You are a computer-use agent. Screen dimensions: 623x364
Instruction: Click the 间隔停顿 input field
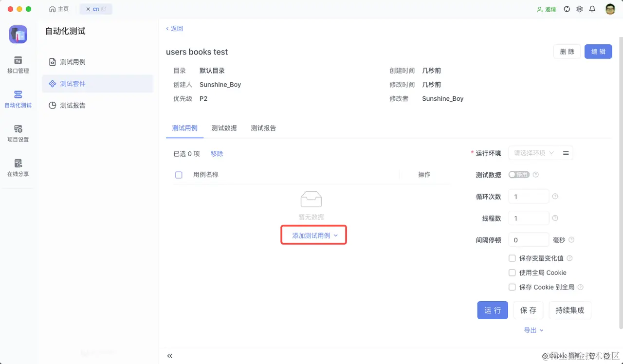click(x=529, y=240)
